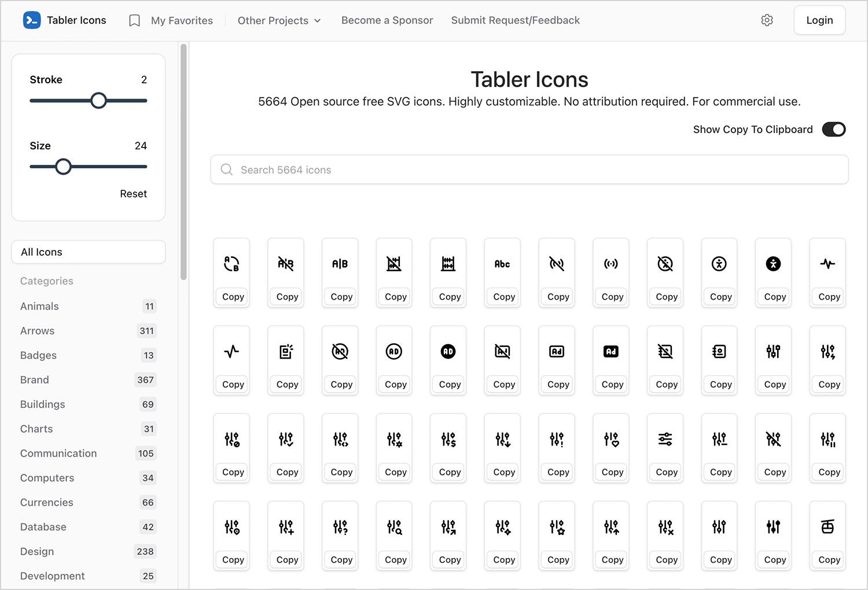Viewport: 868px width, 590px height.
Task: Select the access point broadcast icon
Action: coord(611,264)
